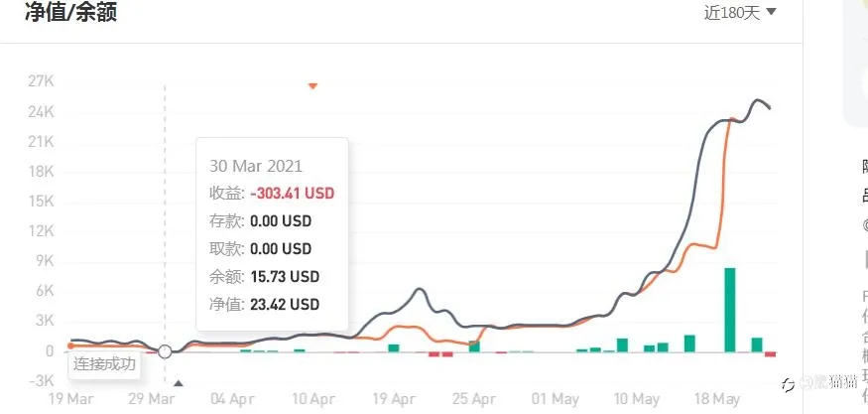
Task: Click the 10 May x-axis date label
Action: [x=637, y=399]
